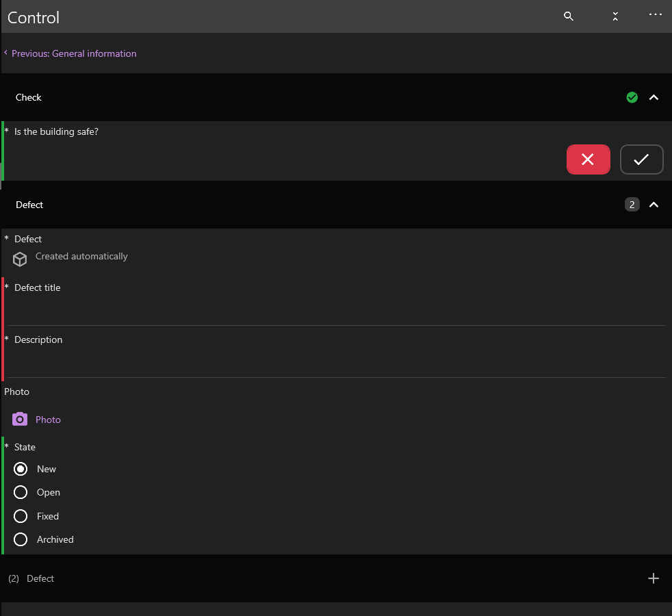672x616 pixels.
Task: Click the collapse all sections icon
Action: tap(615, 16)
